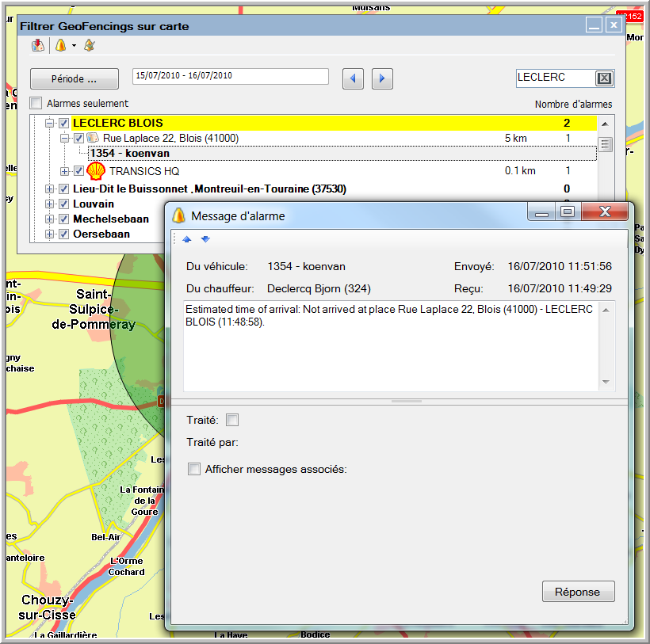
Task: Uncheck the LECLERC BLOIS checkbox
Action: coord(64,124)
